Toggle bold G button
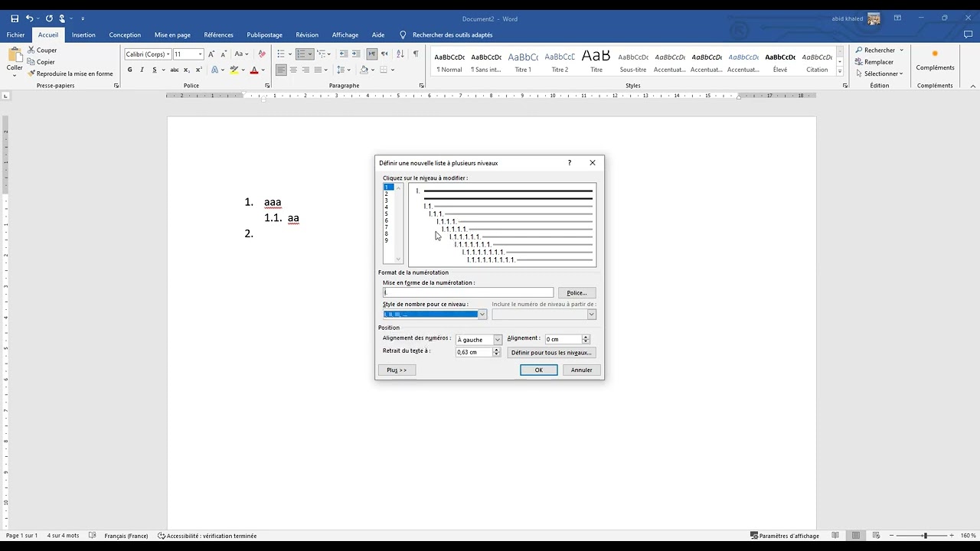Screen dimensions: 980x551 coord(129,70)
